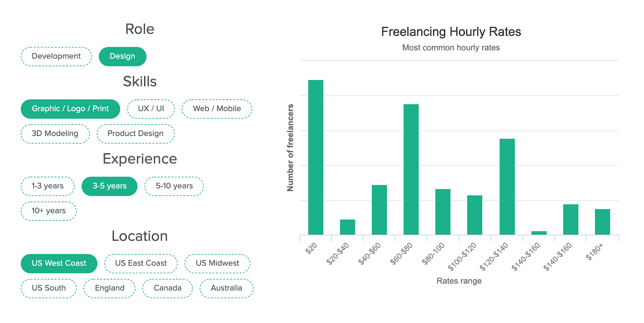This screenshot has width=644, height=323.
Task: Choose the 10+ years experience option
Action: tap(49, 211)
